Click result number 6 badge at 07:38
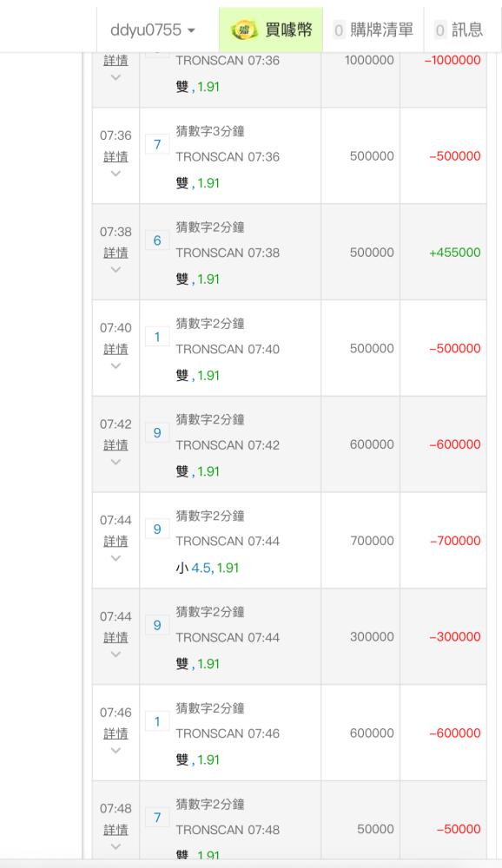The width and height of the screenshot is (502, 868). [157, 240]
